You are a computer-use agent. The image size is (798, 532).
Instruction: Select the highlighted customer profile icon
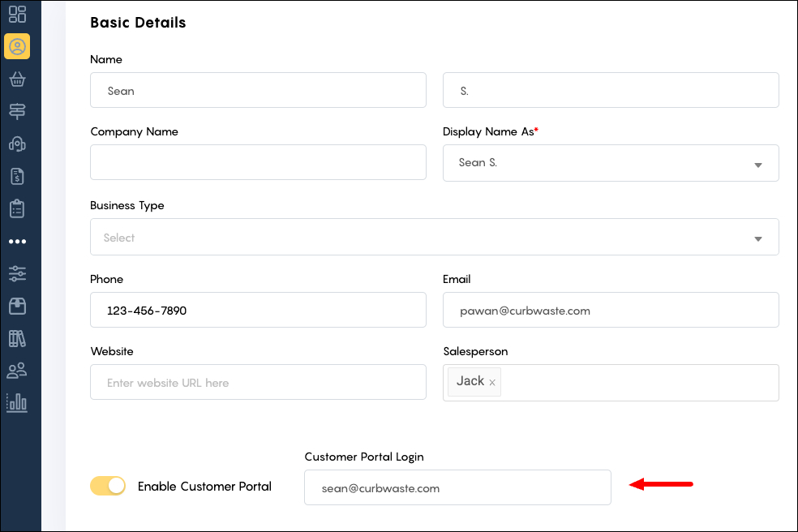click(18, 46)
